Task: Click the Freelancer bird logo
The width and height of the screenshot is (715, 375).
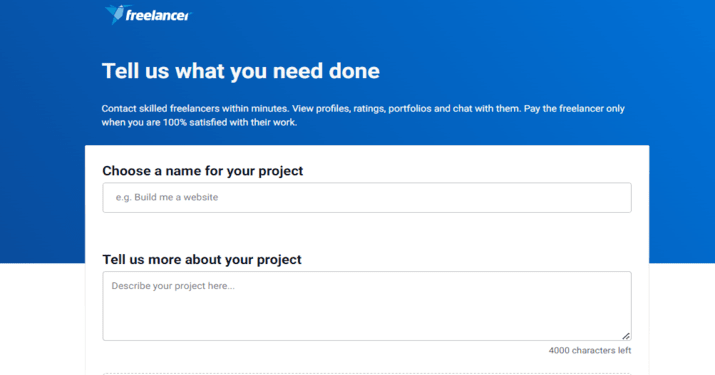Action: [x=148, y=14]
